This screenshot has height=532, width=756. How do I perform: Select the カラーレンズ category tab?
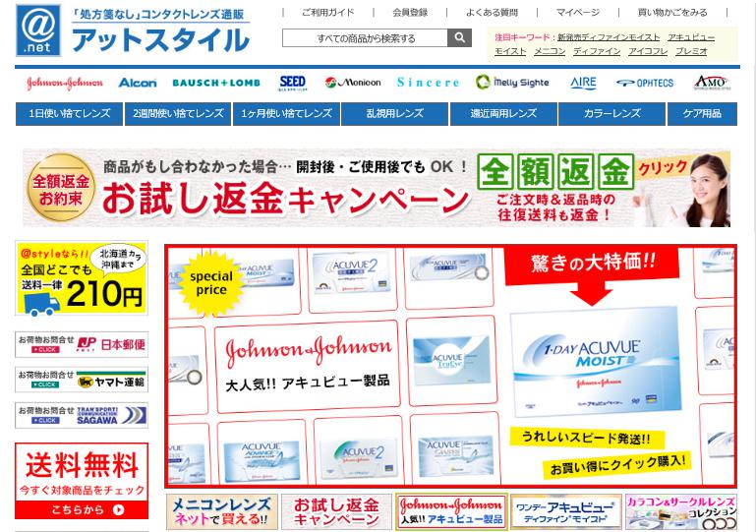pos(611,114)
